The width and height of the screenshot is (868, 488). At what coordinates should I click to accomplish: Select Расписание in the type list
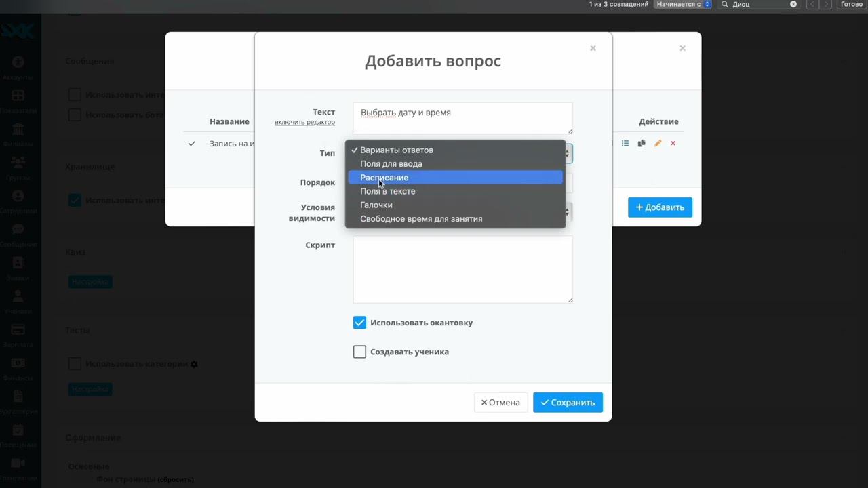(456, 178)
